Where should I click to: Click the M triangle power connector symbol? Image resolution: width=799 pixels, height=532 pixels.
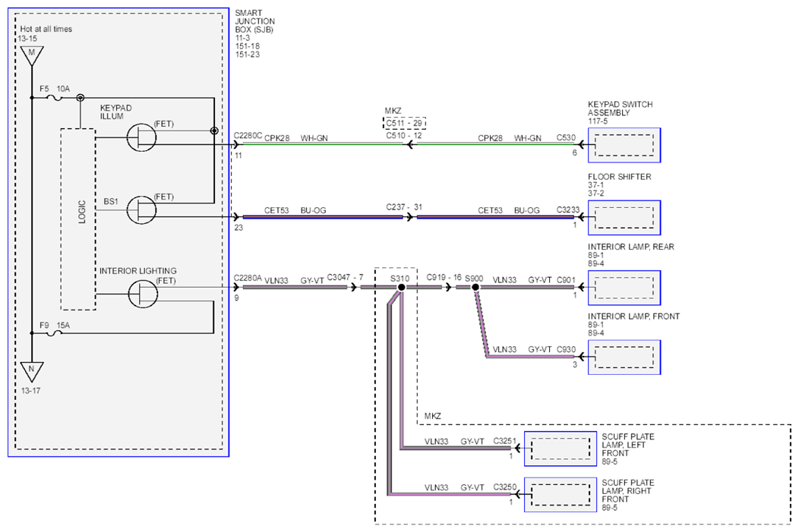pos(32,55)
